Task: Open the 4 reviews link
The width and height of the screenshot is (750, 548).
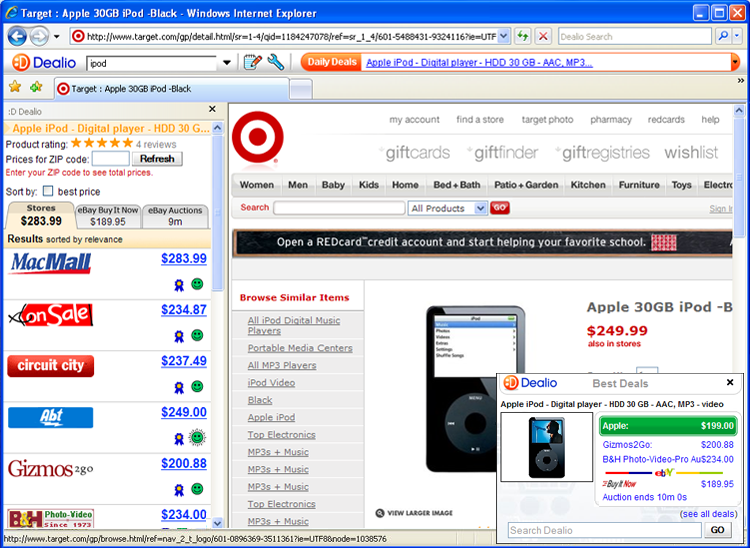Action: point(155,144)
